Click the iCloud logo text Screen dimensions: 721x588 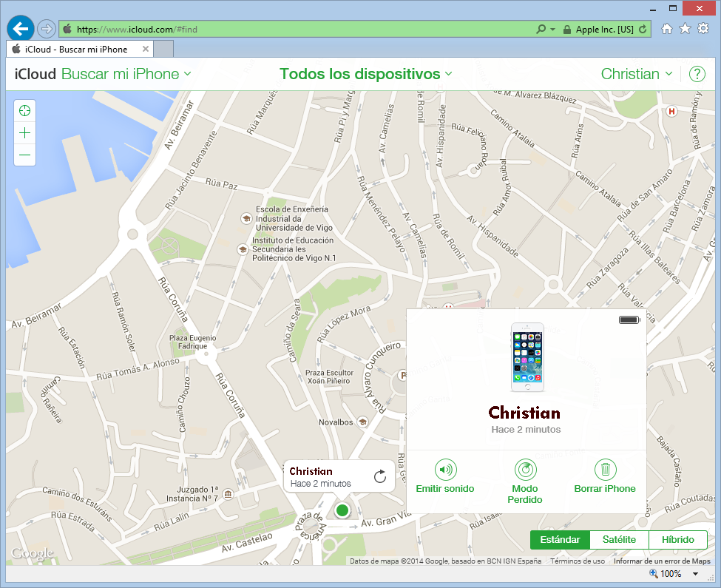pos(35,74)
